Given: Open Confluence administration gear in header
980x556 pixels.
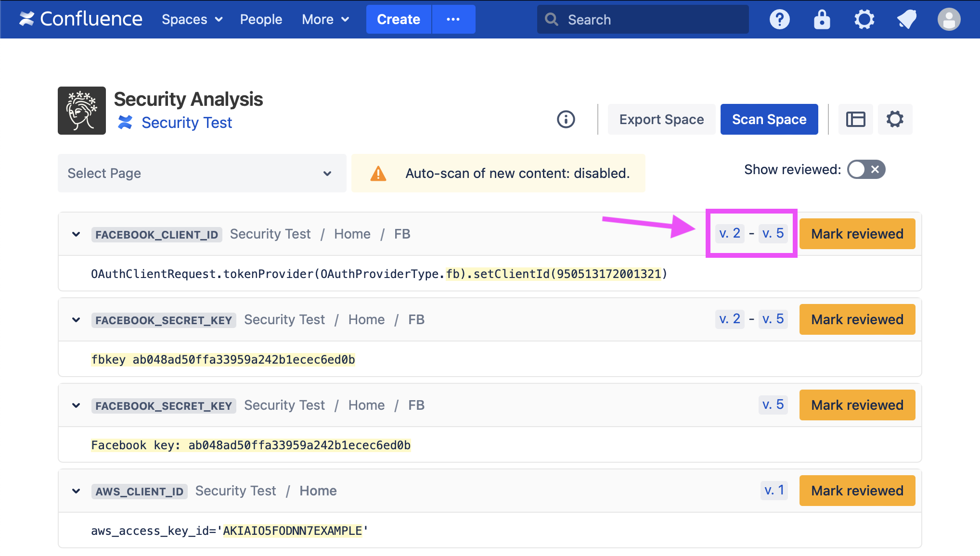Looking at the screenshot, I should pos(864,19).
